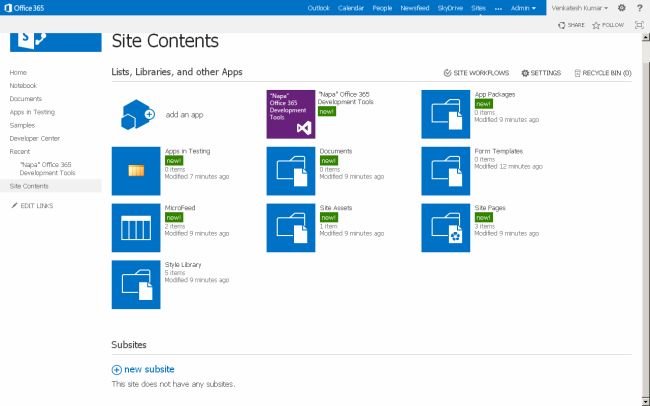Open the App Packages library icon
The height and width of the screenshot is (406, 650).
[x=445, y=114]
